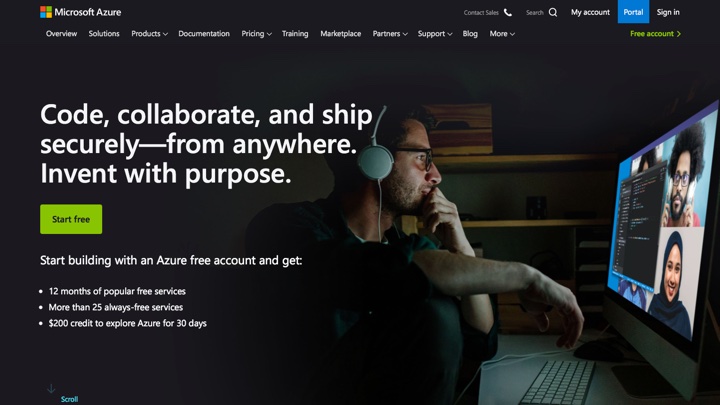
Task: Click the green Start free button
Action: coord(71,219)
